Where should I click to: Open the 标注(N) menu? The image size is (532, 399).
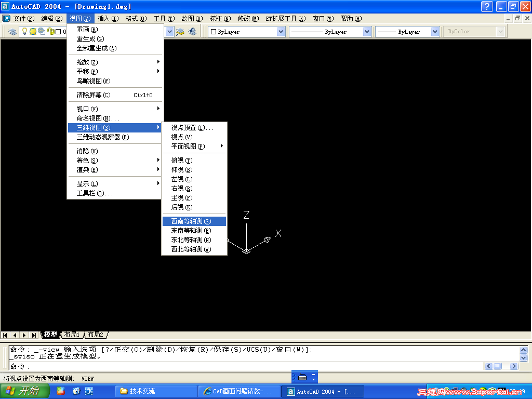click(x=220, y=19)
